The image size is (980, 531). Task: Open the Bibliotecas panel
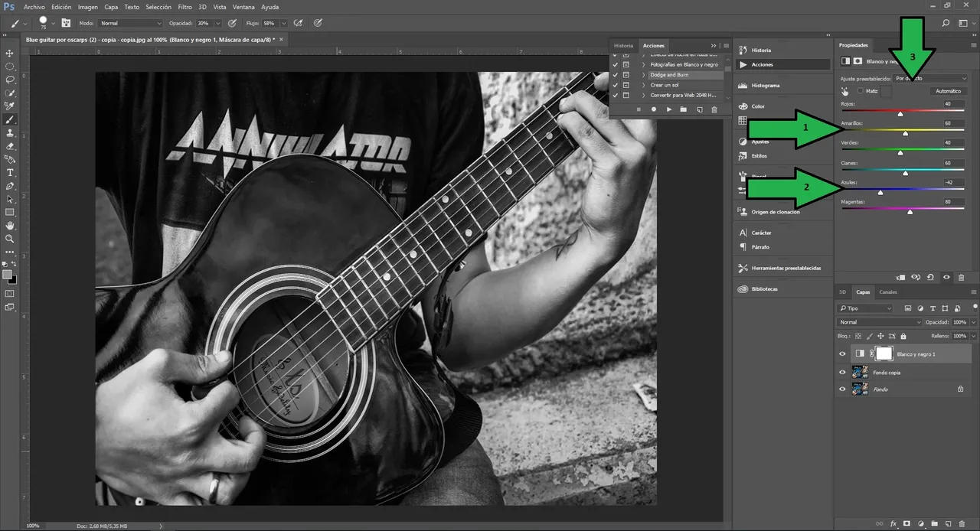757,289
